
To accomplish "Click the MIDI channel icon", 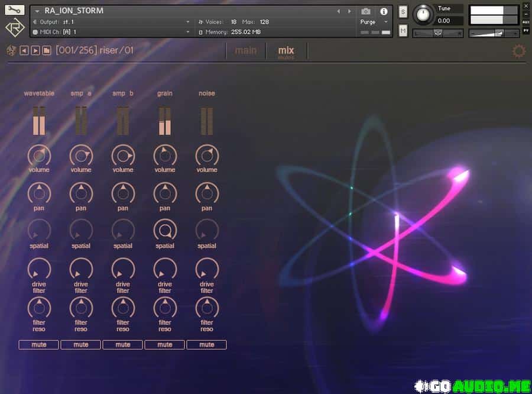I will 35,32.
